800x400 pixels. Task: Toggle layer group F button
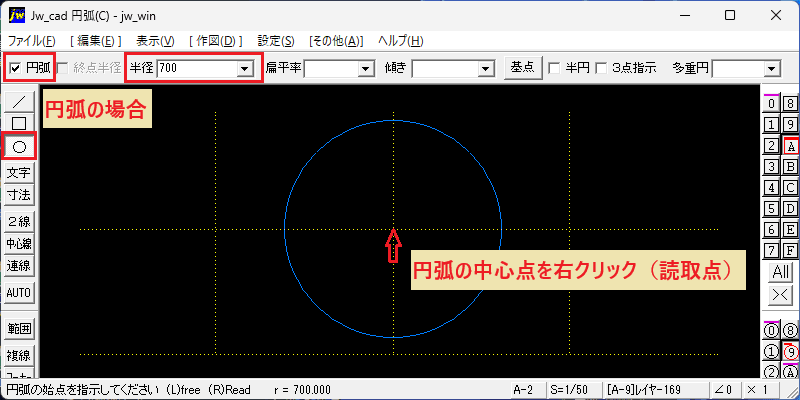[x=790, y=251]
